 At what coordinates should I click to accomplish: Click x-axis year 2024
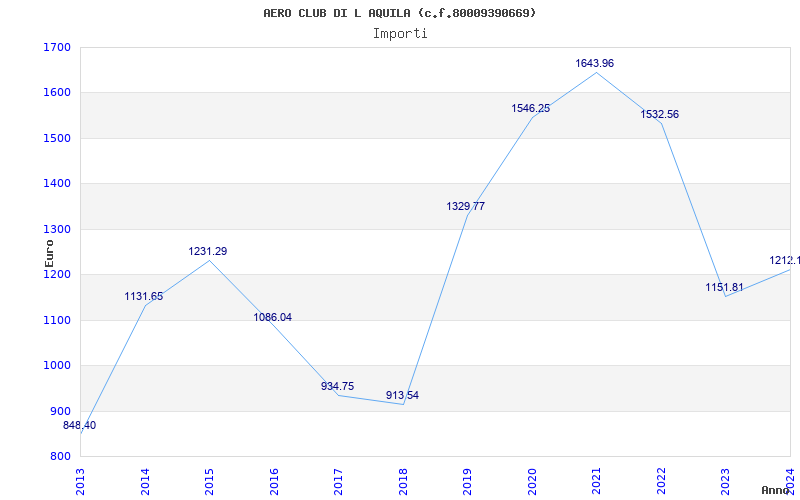click(790, 481)
